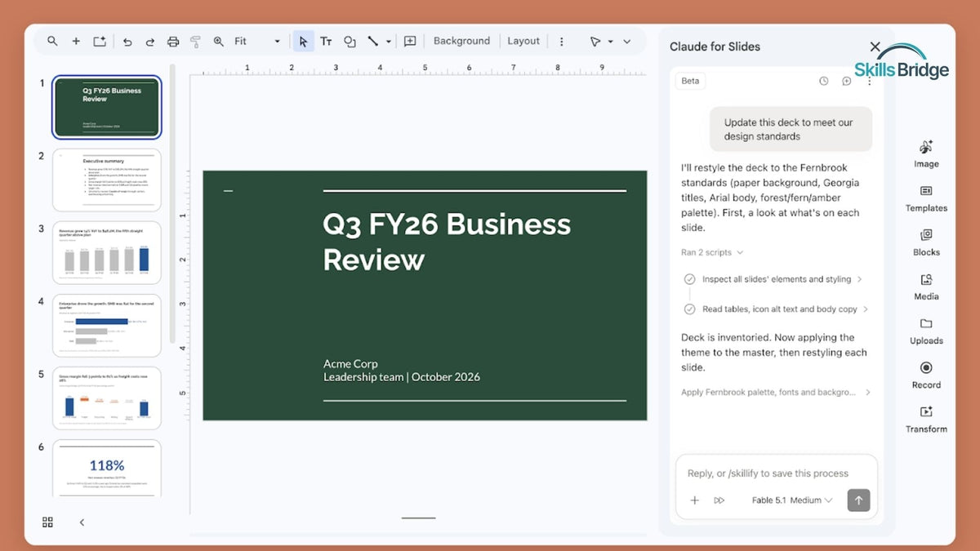Expand the Ran 2 scripts section
The width and height of the screenshot is (980, 551).
point(712,252)
